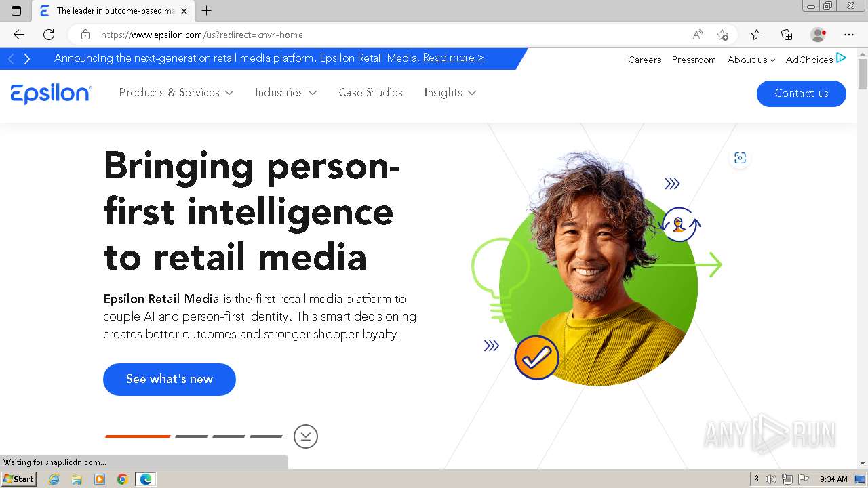Viewport: 868px width, 488px height.
Task: Open the Windows Start menu
Action: pyautogui.click(x=19, y=479)
